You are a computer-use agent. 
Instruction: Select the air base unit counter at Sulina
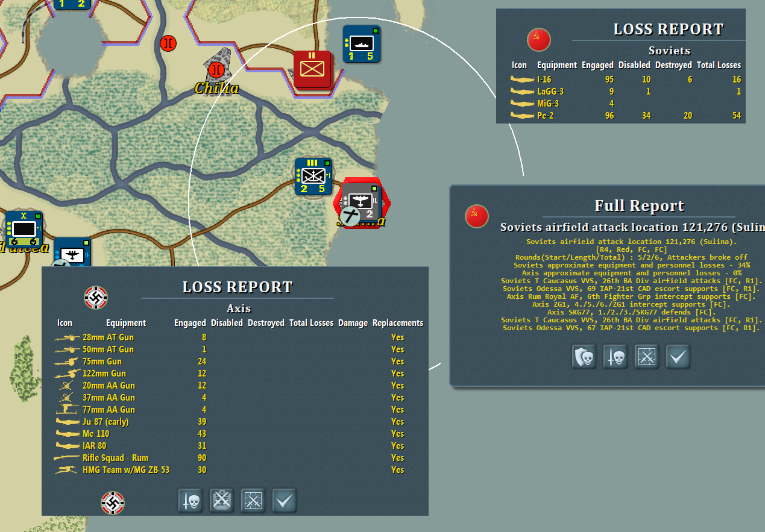360,202
